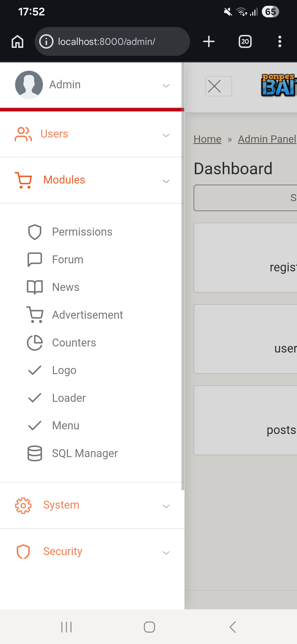
Task: Expand the System section
Action: click(x=166, y=506)
